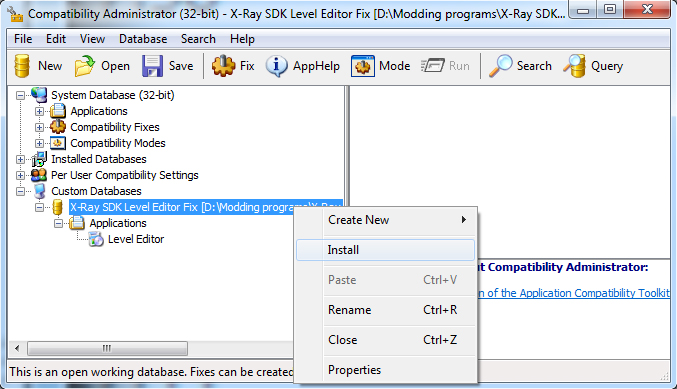677x389 pixels.
Task: Open the Application Compatibility Toolkit link
Action: 574,293
